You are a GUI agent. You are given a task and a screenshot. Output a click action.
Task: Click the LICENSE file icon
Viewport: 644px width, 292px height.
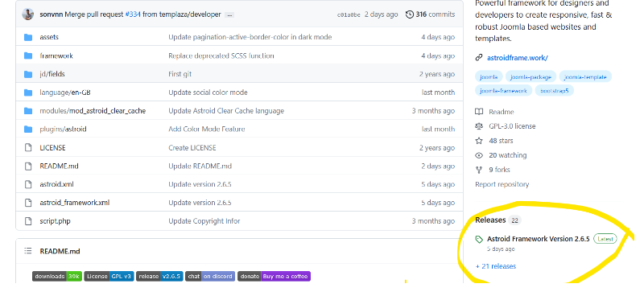[28, 148]
